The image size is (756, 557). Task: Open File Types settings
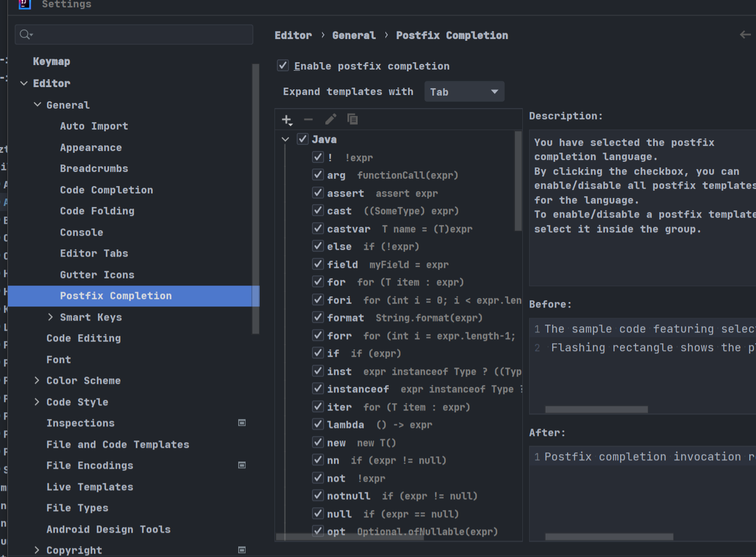pyautogui.click(x=78, y=508)
